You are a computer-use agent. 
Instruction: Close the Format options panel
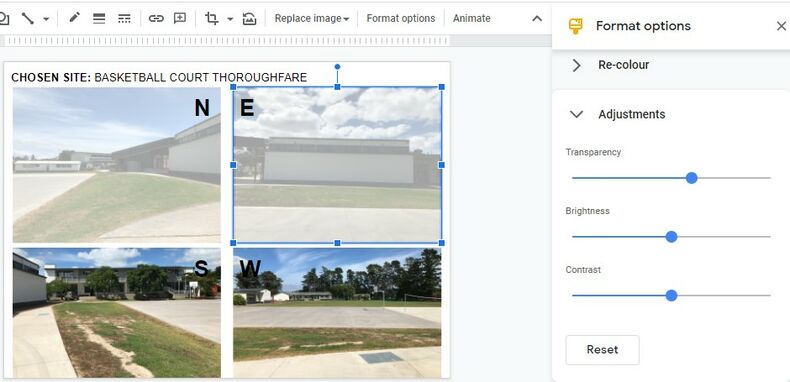[x=781, y=26]
